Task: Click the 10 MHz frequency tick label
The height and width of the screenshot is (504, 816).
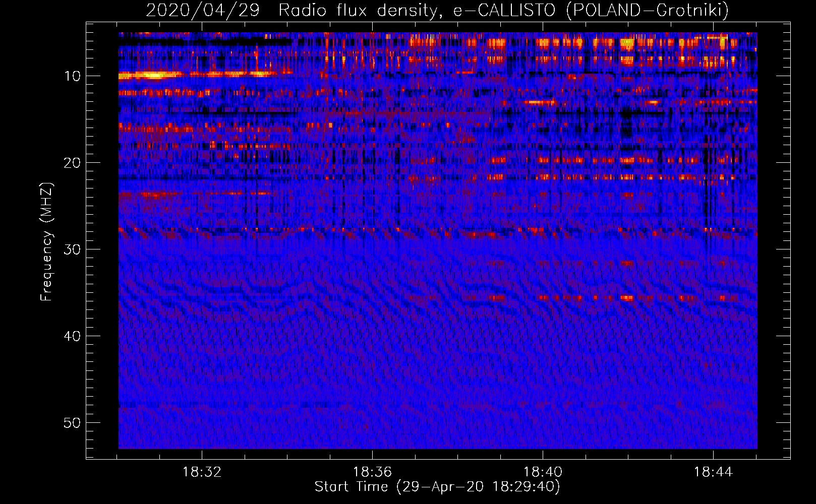Action: (73, 76)
